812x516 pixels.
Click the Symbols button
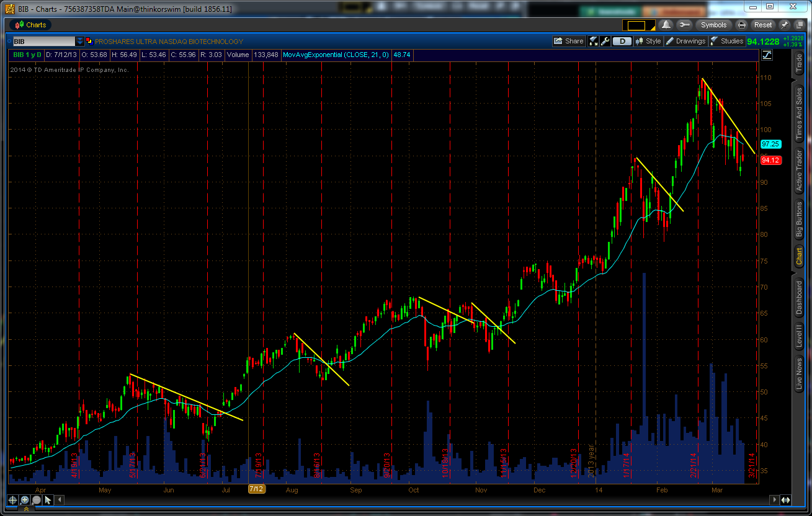[713, 25]
